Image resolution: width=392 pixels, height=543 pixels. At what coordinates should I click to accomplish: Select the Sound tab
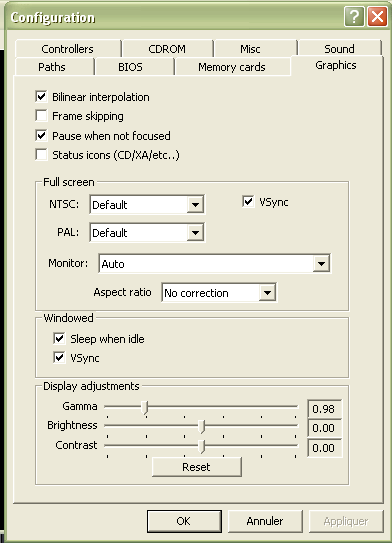[339, 49]
